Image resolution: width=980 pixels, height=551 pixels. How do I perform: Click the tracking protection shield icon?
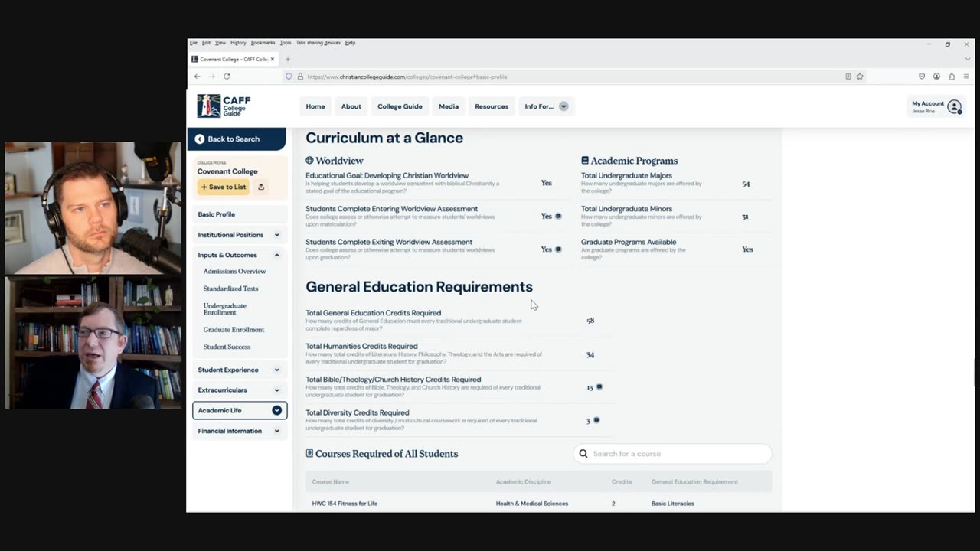[x=289, y=77]
